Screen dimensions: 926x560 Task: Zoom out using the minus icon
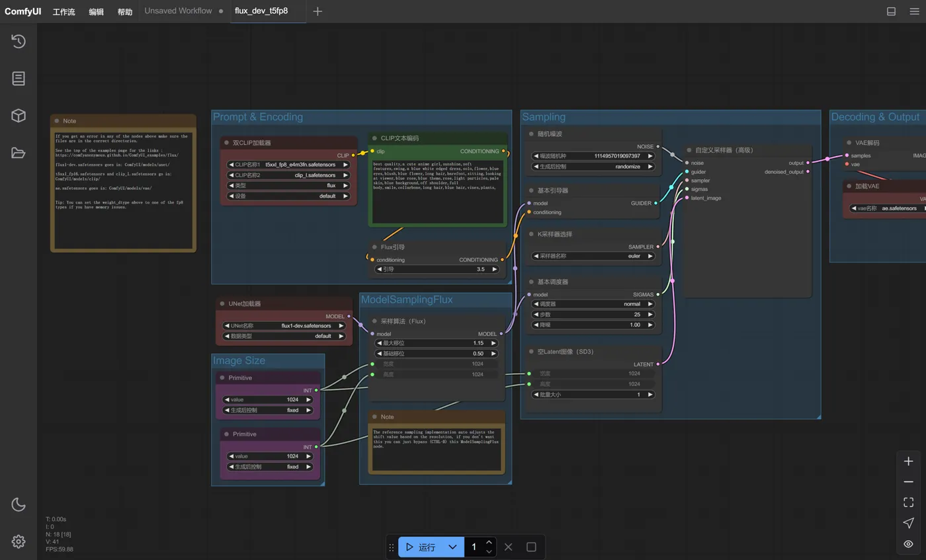pyautogui.click(x=908, y=482)
